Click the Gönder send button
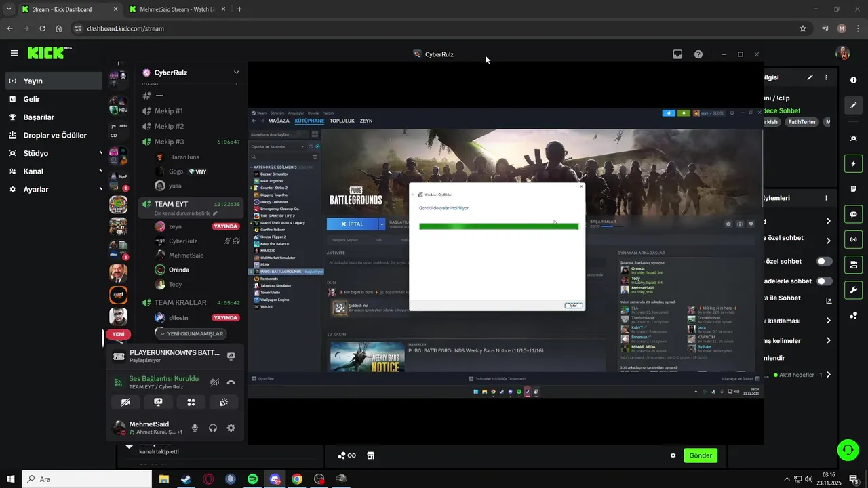 [x=701, y=455]
